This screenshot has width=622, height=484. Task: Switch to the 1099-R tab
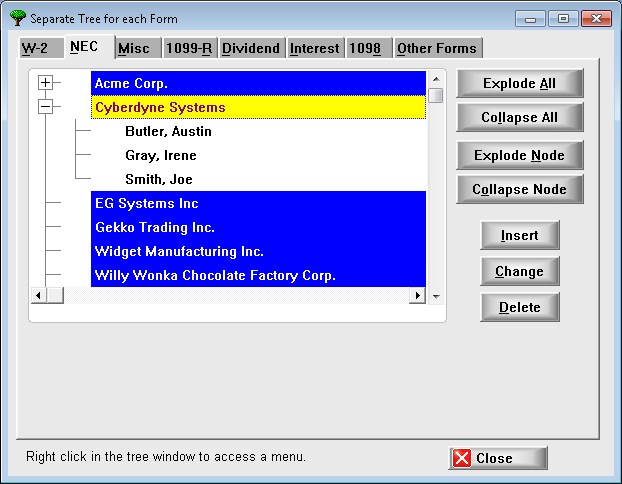point(189,48)
